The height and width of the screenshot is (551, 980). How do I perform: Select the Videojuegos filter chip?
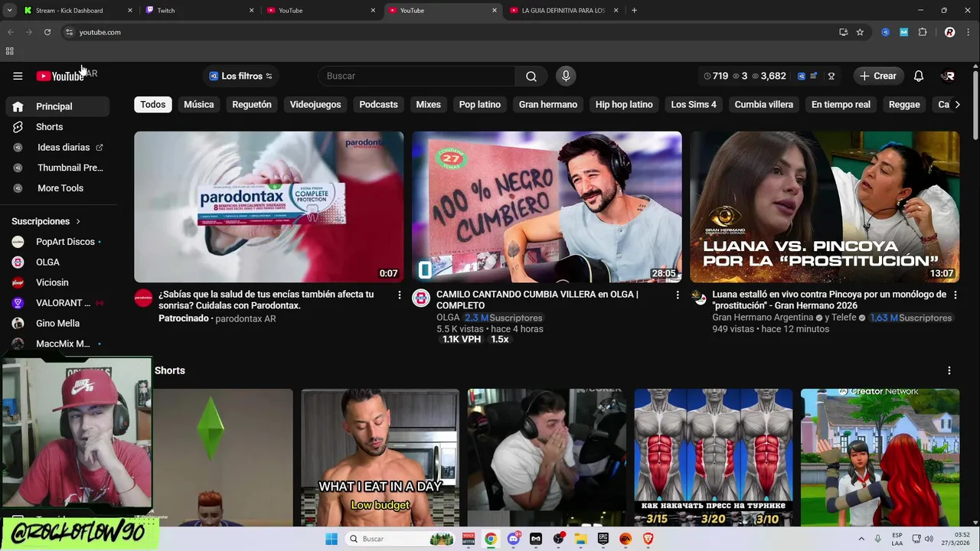coord(315,105)
